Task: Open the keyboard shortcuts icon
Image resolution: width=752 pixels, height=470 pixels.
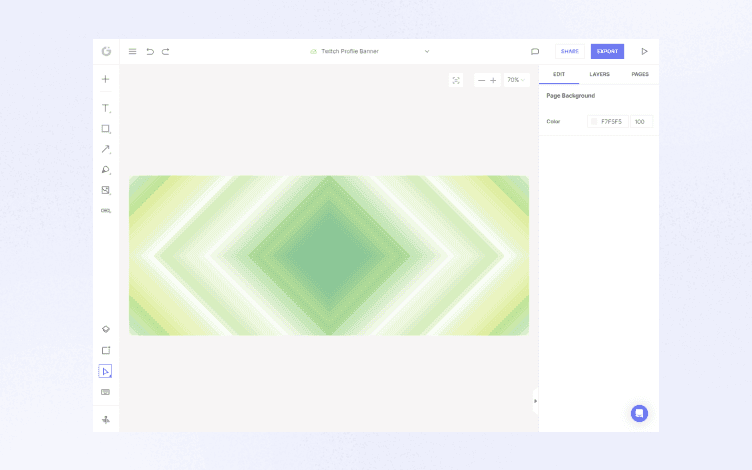Action: pos(106,392)
